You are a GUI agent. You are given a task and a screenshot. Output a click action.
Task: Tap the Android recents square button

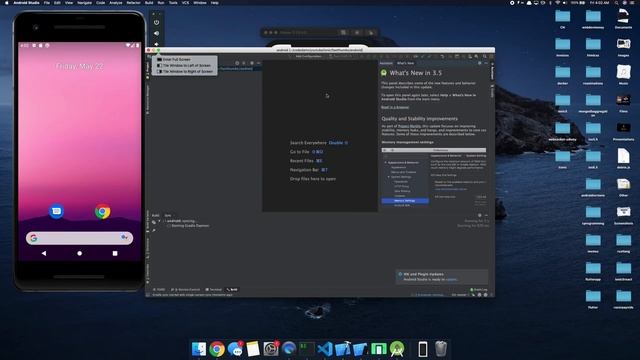[115, 253]
